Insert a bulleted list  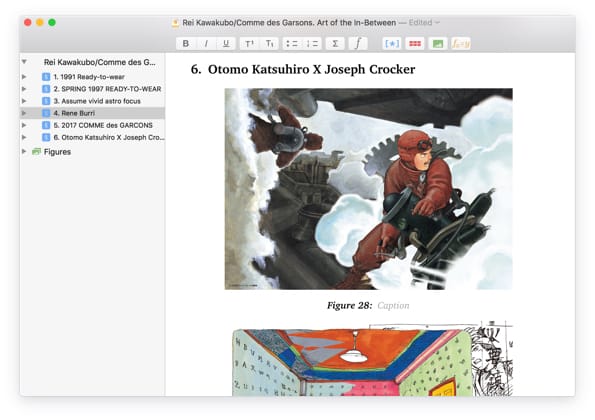(292, 44)
